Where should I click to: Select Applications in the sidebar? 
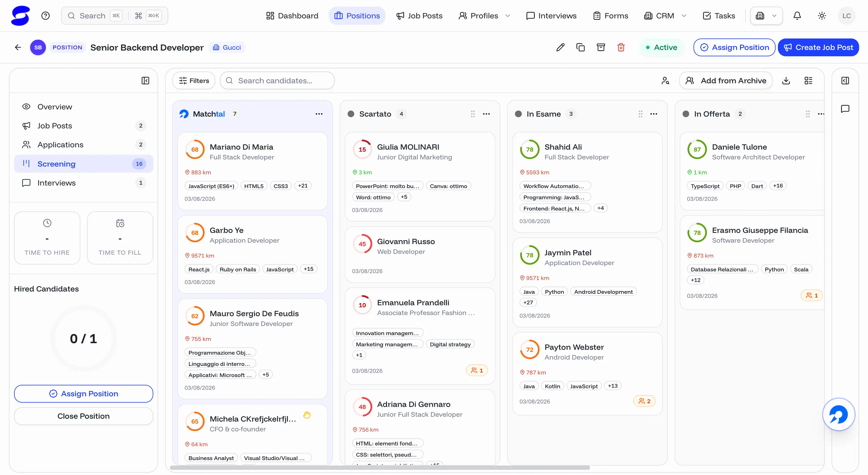pos(84,145)
